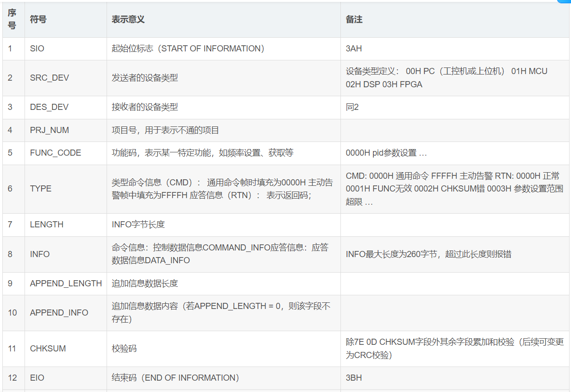Click the 表示意义 column header

click(128, 19)
